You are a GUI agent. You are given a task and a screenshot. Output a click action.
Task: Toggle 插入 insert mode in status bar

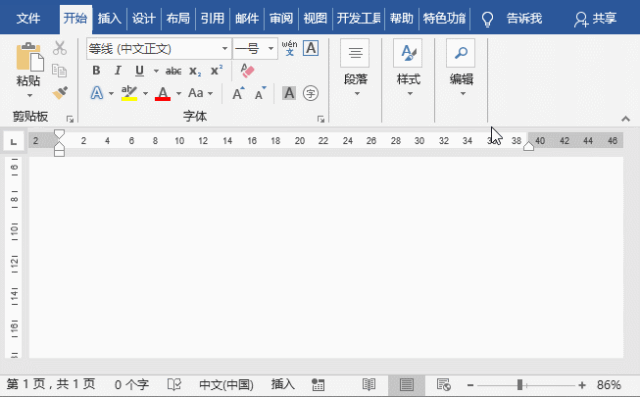(x=282, y=384)
